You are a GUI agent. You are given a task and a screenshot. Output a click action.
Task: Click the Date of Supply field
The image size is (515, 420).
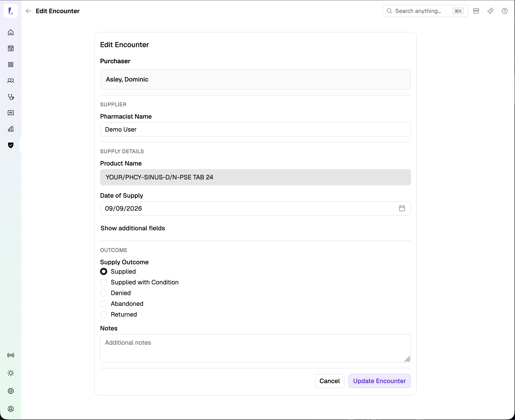click(x=255, y=208)
